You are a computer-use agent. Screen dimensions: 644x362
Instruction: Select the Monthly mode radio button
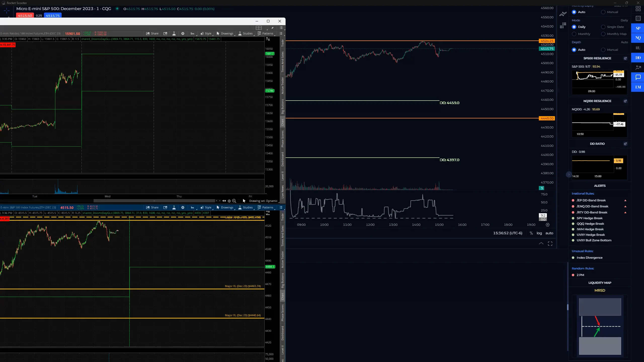pos(574,34)
